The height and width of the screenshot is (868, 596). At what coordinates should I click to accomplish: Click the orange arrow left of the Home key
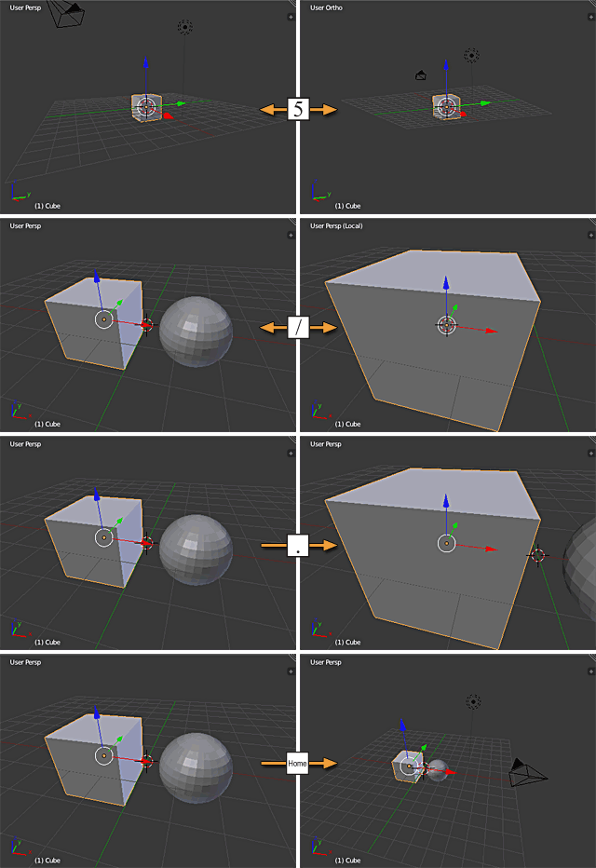272,764
